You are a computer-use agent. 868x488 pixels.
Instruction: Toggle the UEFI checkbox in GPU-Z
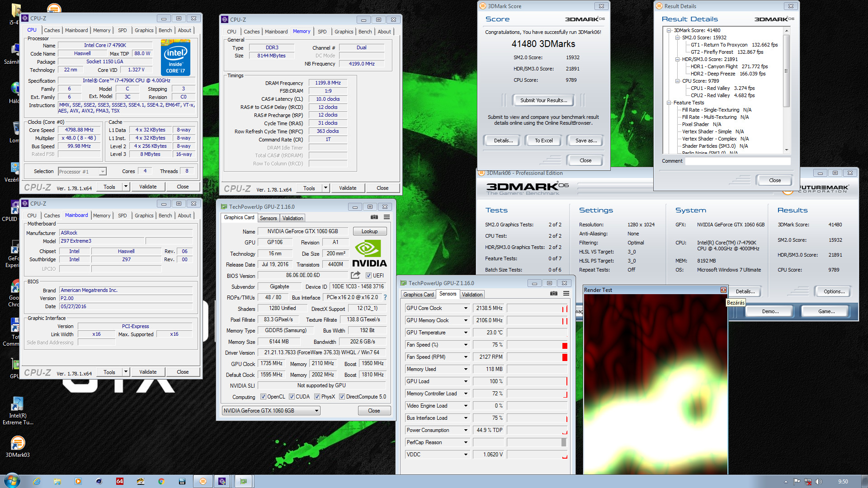368,276
